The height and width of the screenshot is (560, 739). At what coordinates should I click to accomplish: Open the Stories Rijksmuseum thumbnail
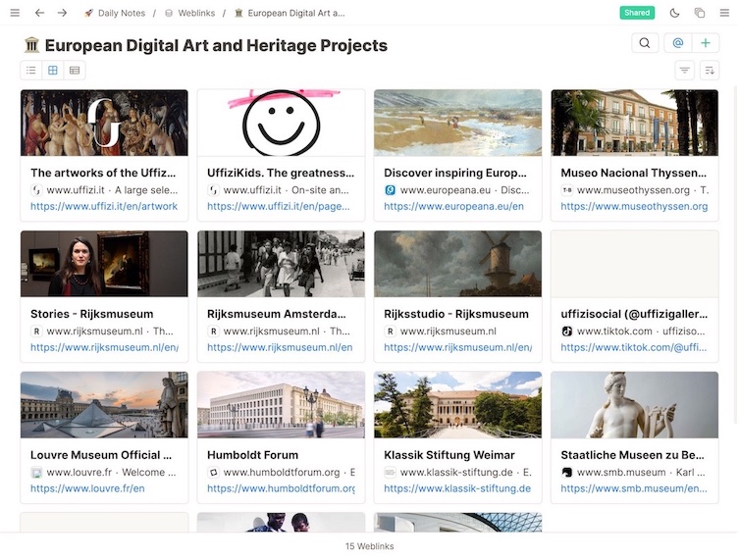point(104,264)
